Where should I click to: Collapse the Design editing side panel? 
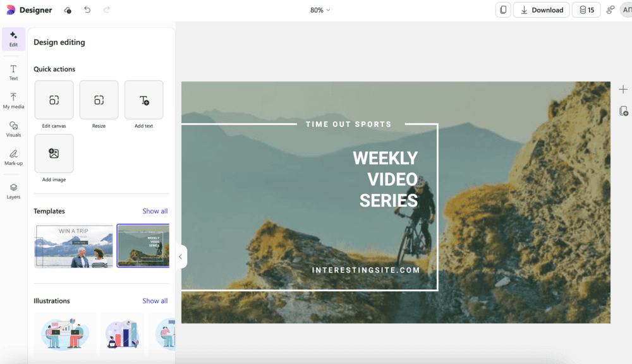point(181,257)
